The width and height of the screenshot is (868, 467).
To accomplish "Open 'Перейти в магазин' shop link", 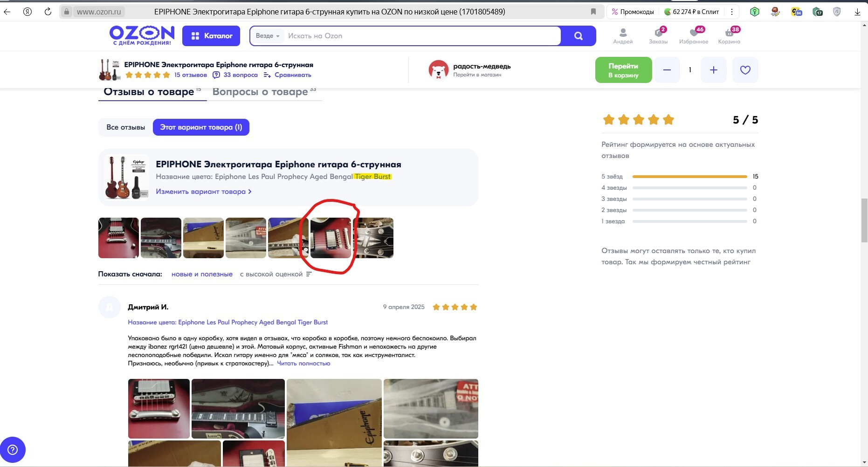I will (477, 75).
